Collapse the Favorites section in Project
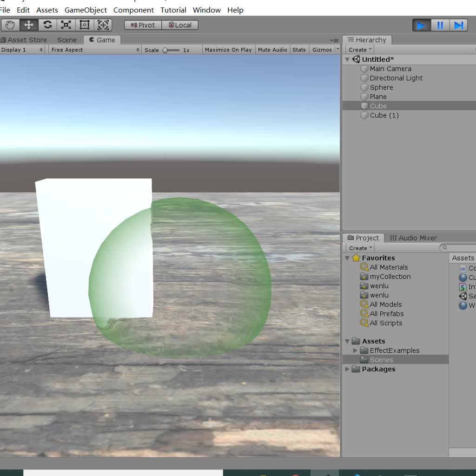 point(347,258)
